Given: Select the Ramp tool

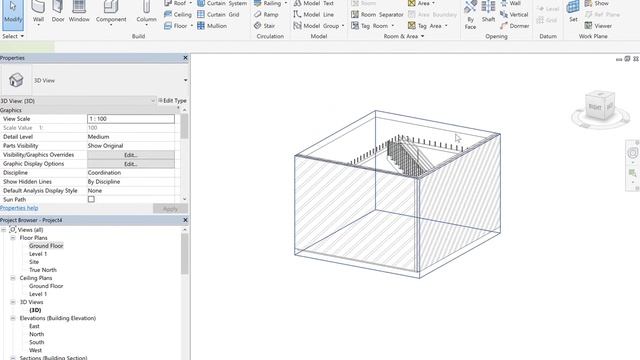Looking at the screenshot, I should (266, 14).
